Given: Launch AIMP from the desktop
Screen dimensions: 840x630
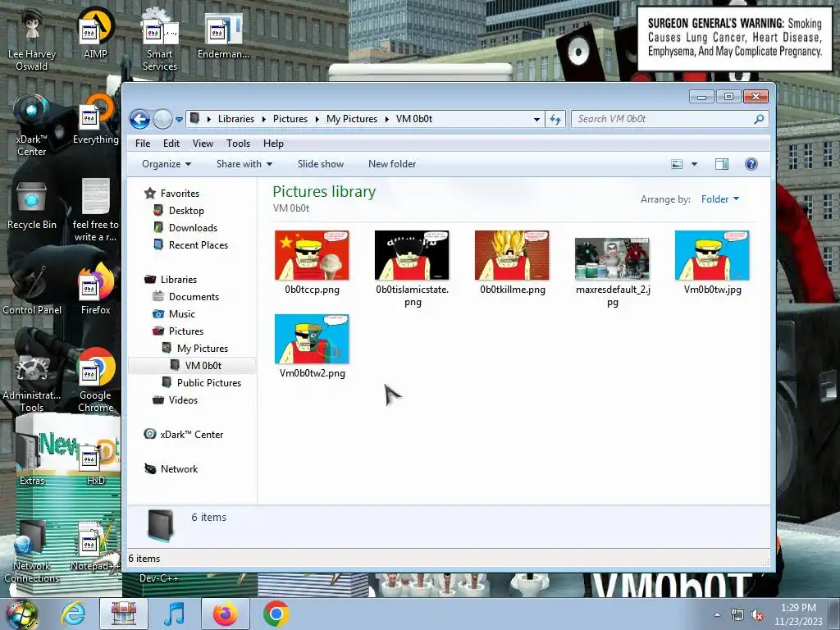Looking at the screenshot, I should pyautogui.click(x=95, y=34).
